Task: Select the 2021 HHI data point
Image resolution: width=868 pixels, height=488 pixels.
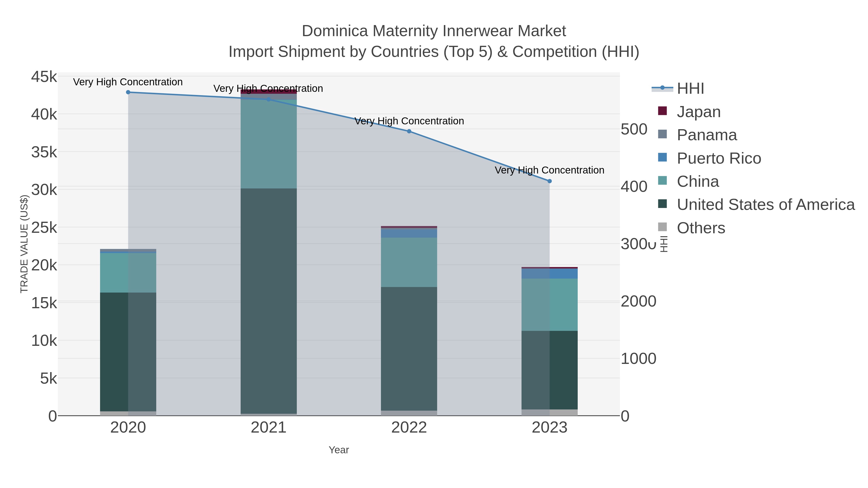Action: (x=269, y=99)
